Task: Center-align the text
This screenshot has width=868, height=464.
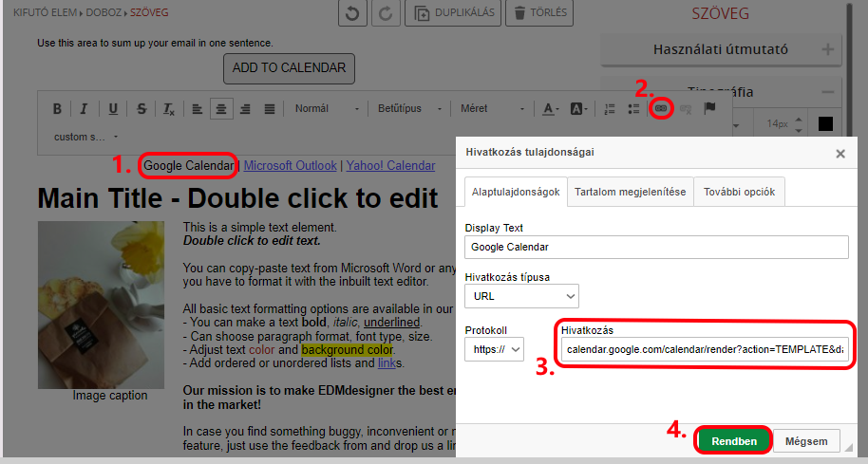Action: [221, 109]
